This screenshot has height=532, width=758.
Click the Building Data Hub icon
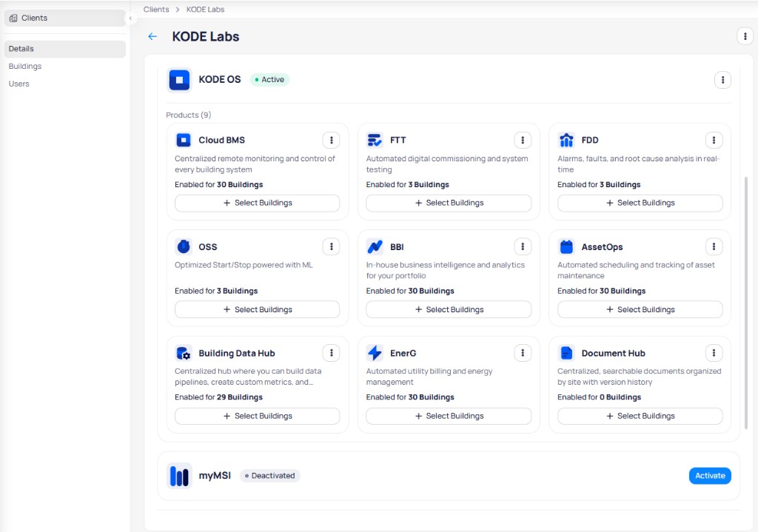pyautogui.click(x=184, y=353)
